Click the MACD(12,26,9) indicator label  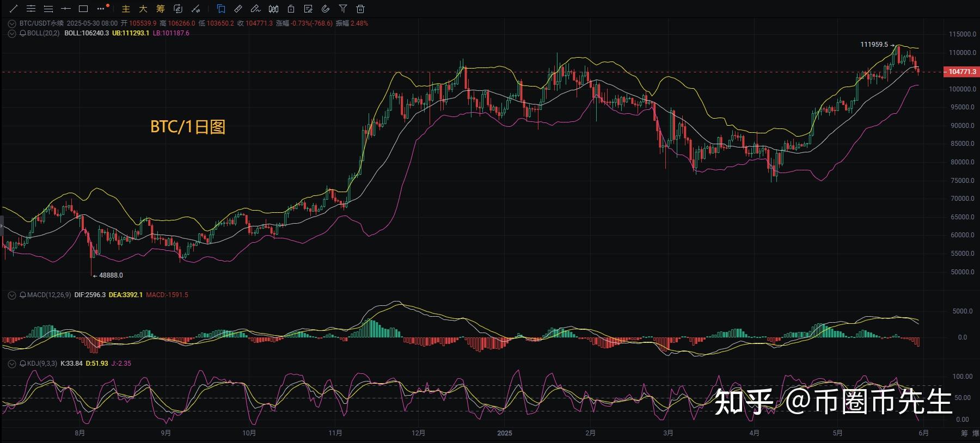pos(48,295)
